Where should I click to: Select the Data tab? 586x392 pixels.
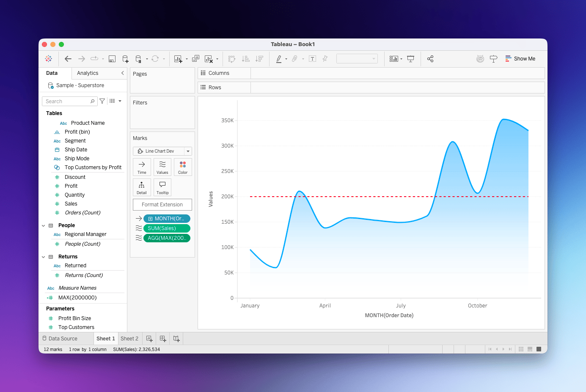click(x=52, y=73)
